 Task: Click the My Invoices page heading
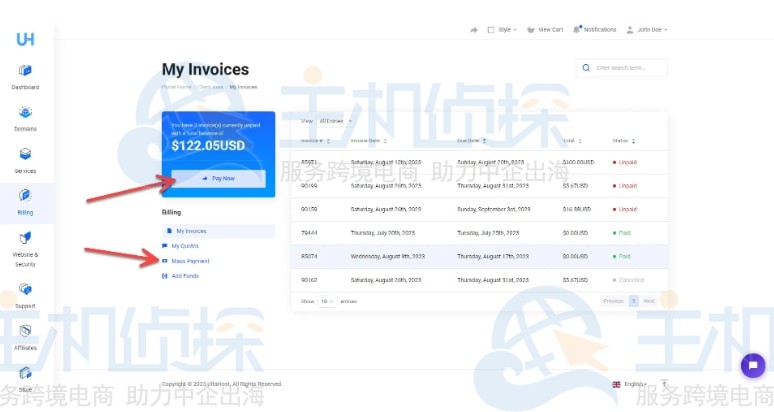(x=205, y=70)
